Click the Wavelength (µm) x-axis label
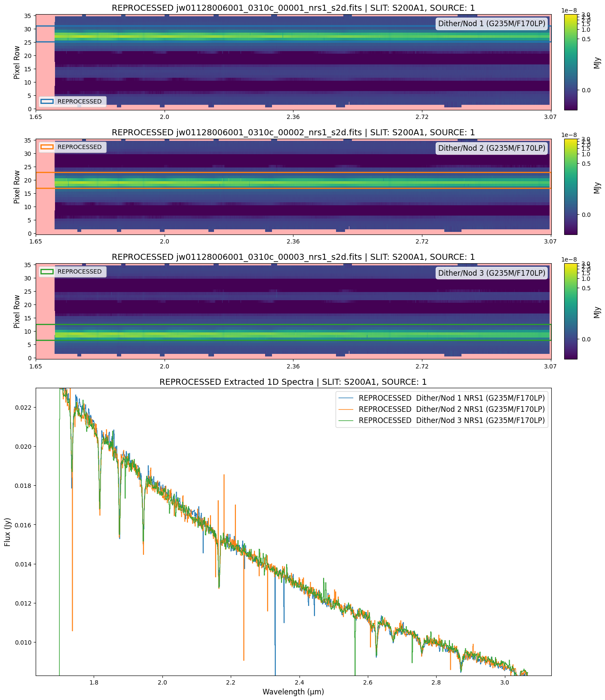The width and height of the screenshot is (605, 700). [x=293, y=692]
